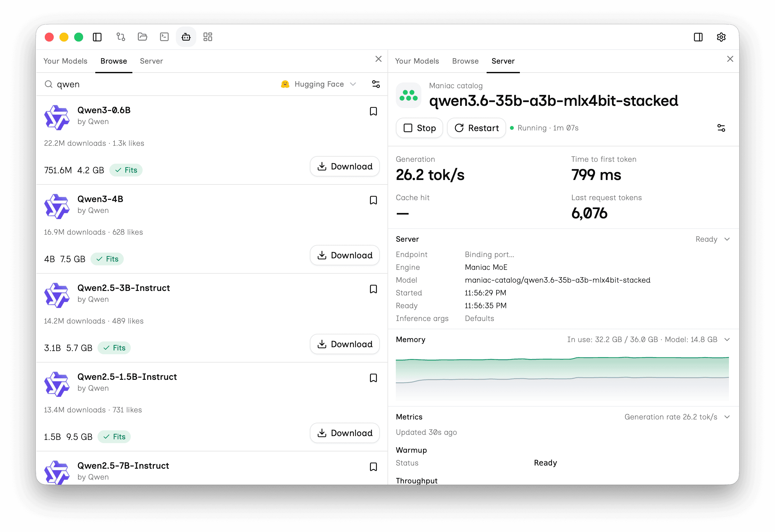775x532 pixels.
Task: Click the Fits badge for Qwen3-4B
Action: [107, 259]
